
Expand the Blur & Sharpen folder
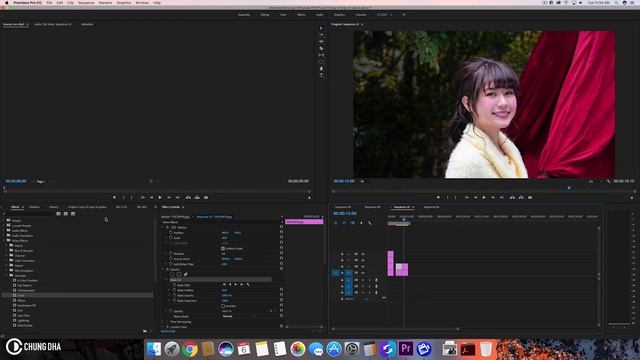pyautogui.click(x=7, y=251)
